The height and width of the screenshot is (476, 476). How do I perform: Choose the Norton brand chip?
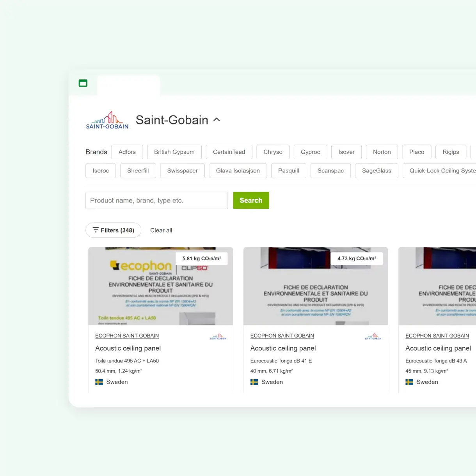[x=382, y=152]
